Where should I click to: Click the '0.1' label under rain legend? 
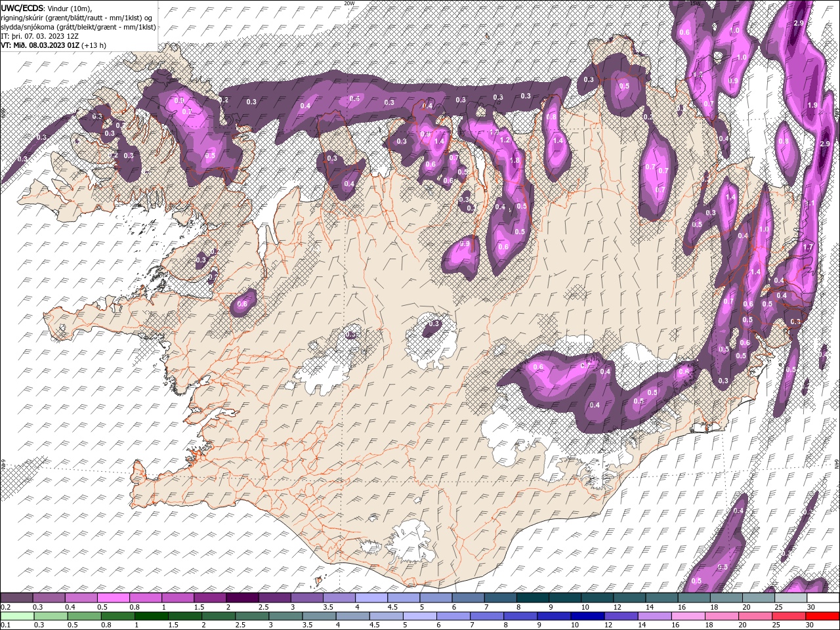click(6, 625)
